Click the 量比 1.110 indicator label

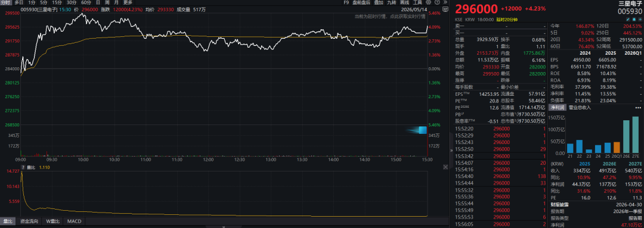(x=38, y=167)
